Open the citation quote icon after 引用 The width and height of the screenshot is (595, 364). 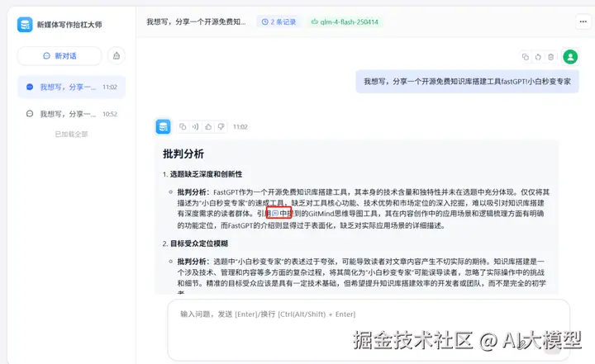click(275, 214)
